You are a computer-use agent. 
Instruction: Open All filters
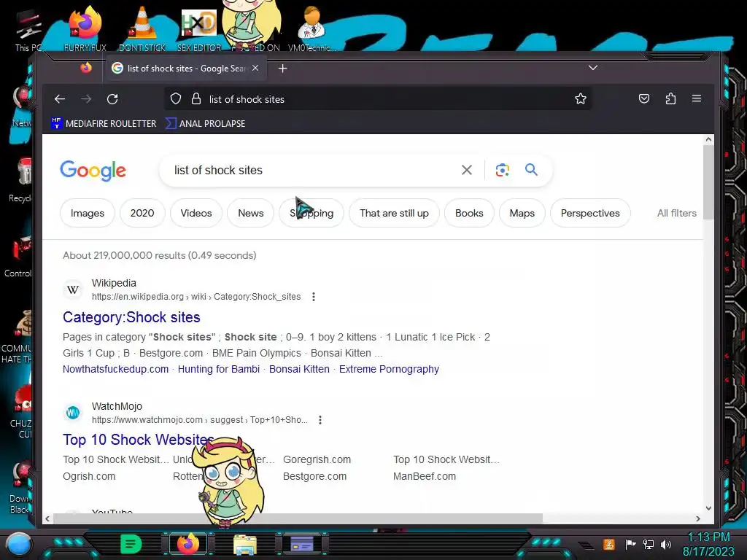tap(676, 214)
